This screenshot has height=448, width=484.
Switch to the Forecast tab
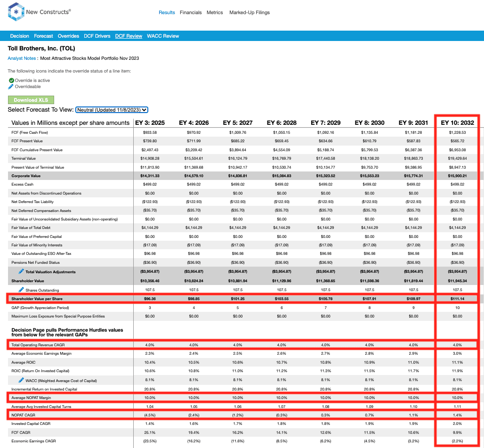pyautogui.click(x=43, y=36)
